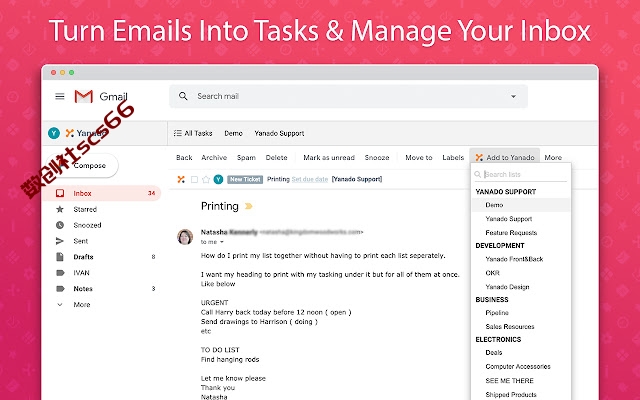This screenshot has width=640, height=400.
Task: Click the search icon in Search lists box
Action: (x=478, y=174)
